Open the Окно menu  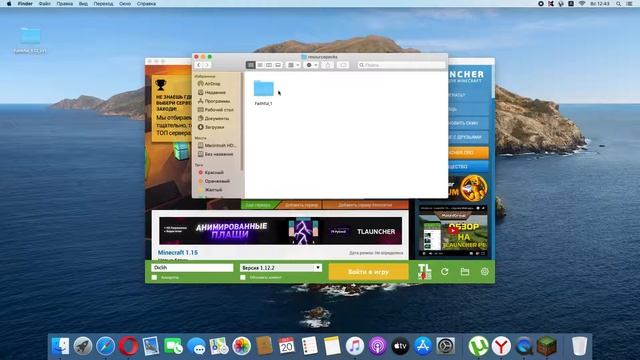(x=125, y=4)
